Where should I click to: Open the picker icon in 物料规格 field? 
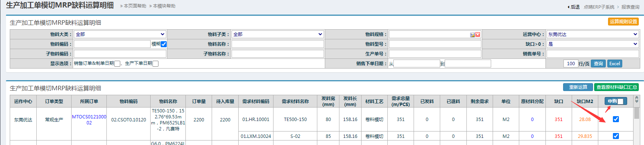[472, 34]
